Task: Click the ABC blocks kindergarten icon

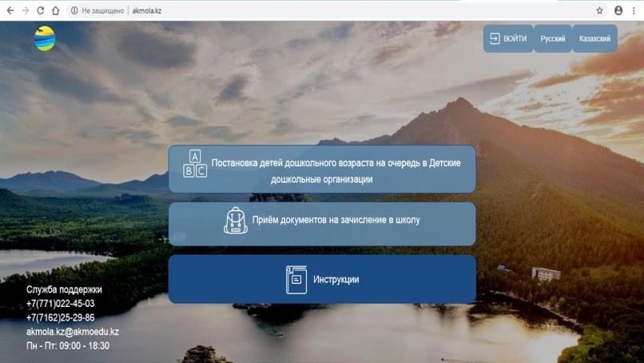Action: point(195,164)
